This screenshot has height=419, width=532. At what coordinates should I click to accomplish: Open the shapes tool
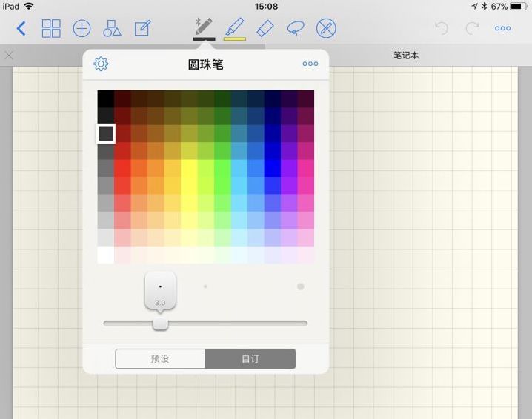[112, 28]
